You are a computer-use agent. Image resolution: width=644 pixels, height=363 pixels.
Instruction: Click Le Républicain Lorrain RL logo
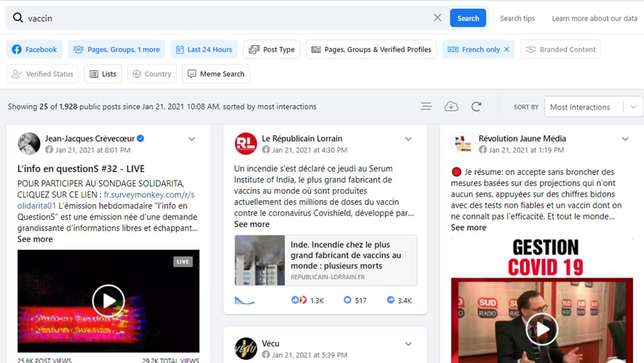pyautogui.click(x=246, y=144)
